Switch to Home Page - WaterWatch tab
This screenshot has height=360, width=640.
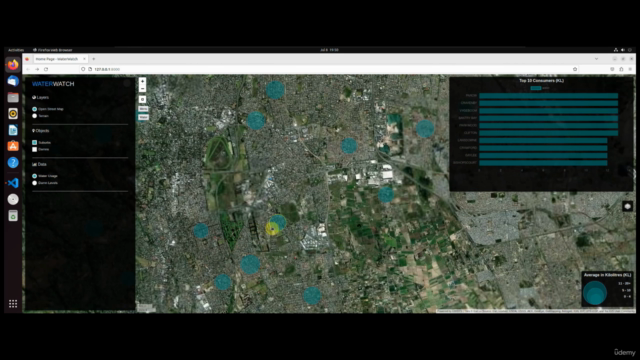point(60,59)
